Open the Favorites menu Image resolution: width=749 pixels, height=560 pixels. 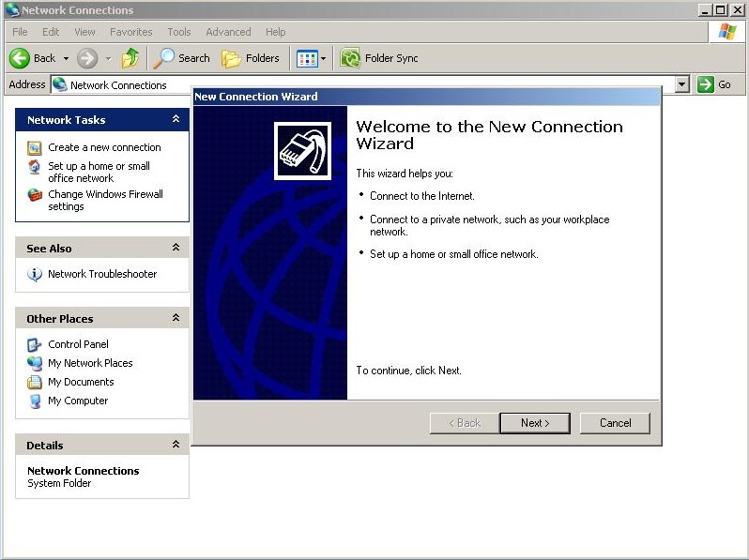click(x=130, y=32)
